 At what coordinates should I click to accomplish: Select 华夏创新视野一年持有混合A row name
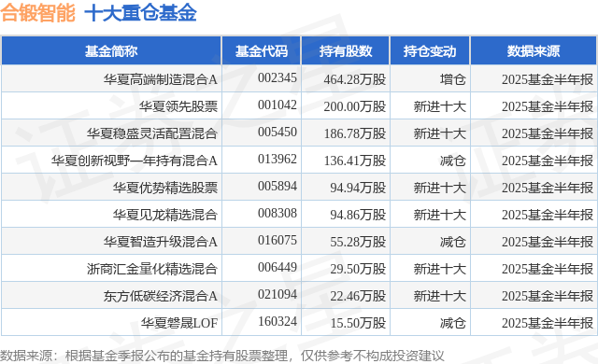click(x=135, y=161)
